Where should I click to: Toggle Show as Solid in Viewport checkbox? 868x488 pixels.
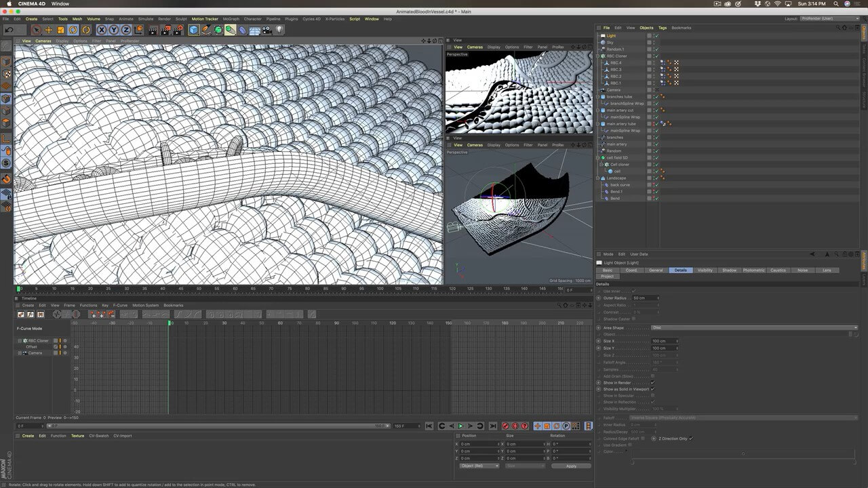coord(652,389)
